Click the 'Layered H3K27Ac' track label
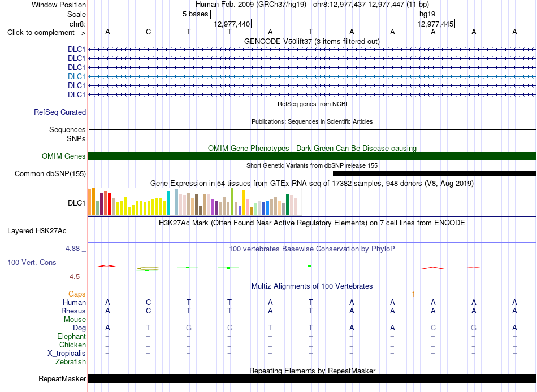Screen dimensions: 537x392 pyautogui.click(x=37, y=231)
